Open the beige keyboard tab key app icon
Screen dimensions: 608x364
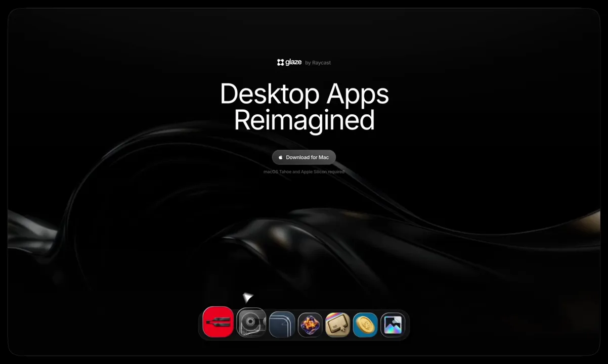point(337,325)
